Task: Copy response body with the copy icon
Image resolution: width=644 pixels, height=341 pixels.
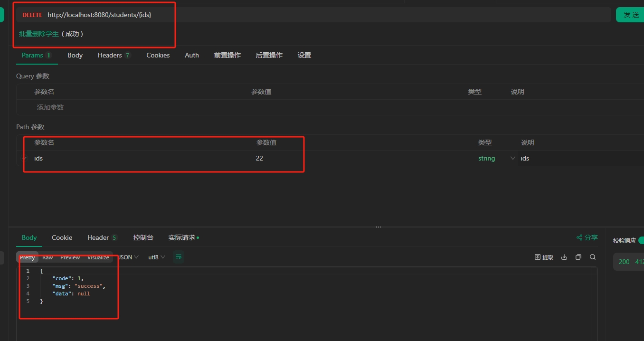Action: [x=578, y=257]
